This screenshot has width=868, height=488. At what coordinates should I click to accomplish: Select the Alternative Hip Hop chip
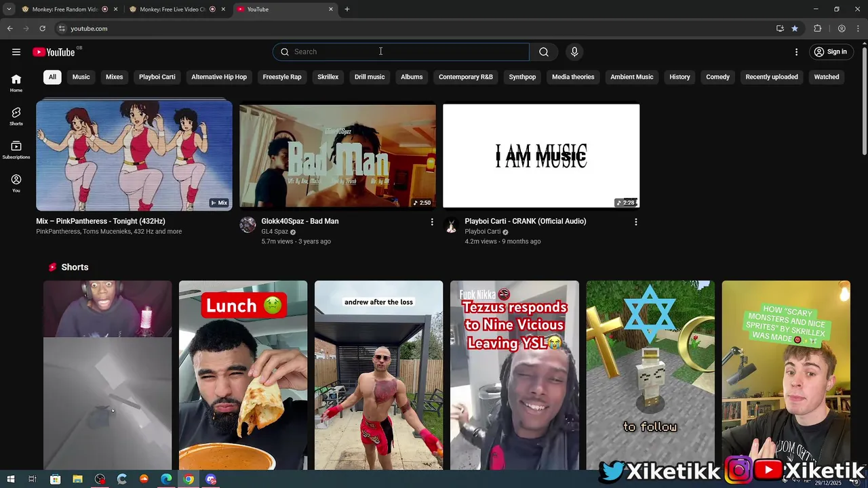[x=219, y=77]
